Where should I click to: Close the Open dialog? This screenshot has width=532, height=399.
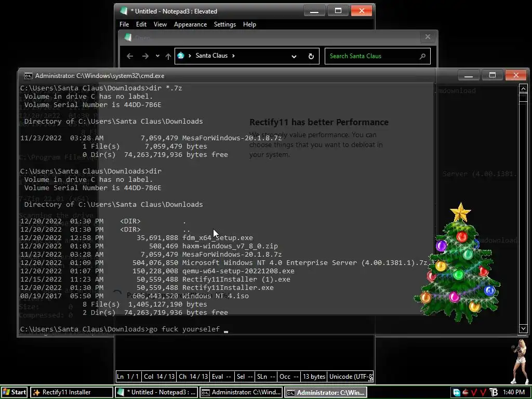(x=428, y=37)
